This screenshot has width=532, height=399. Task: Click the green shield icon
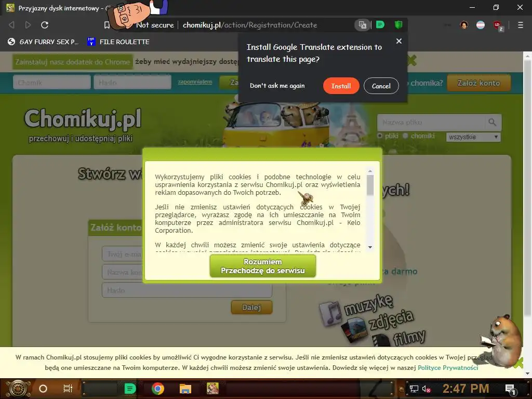tap(398, 24)
